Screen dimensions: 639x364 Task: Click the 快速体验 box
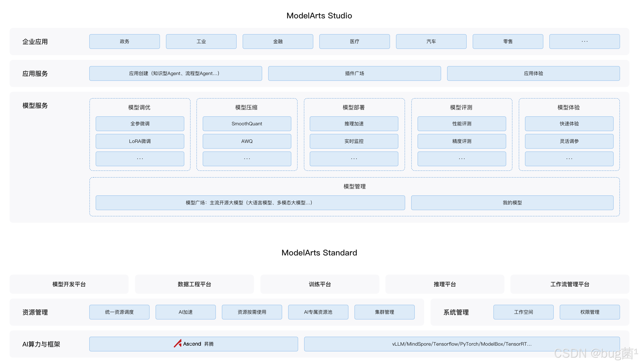569,124
